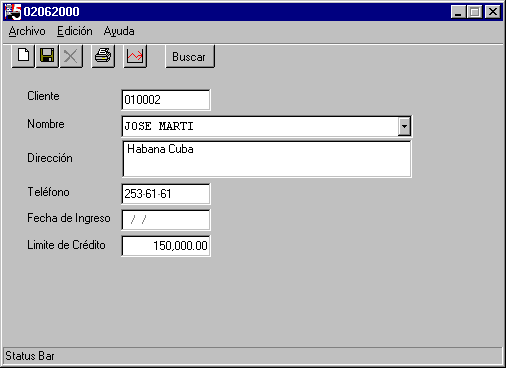Click the application icon in title bar
The image size is (506, 368).
point(13,12)
